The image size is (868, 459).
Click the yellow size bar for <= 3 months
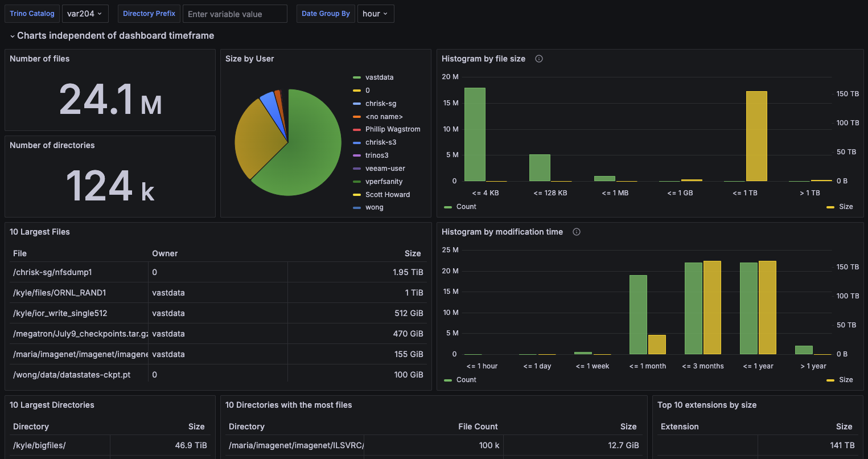712,308
